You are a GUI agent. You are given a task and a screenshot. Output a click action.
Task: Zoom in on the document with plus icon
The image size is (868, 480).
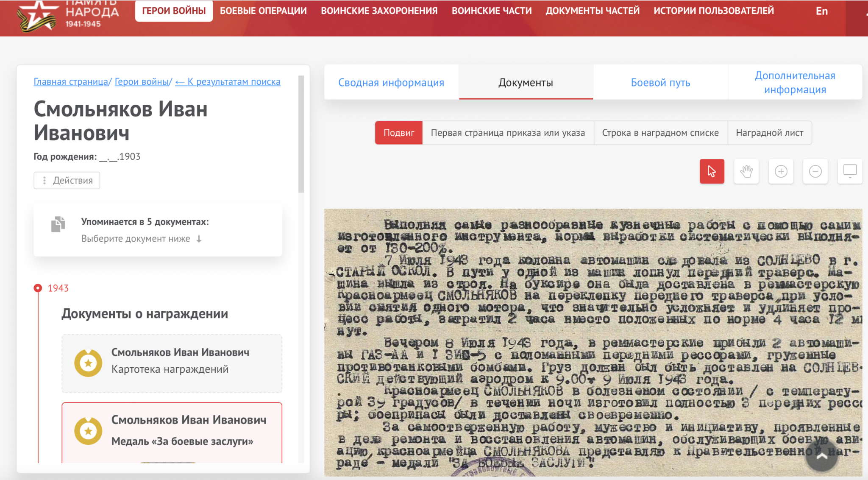[x=781, y=171]
